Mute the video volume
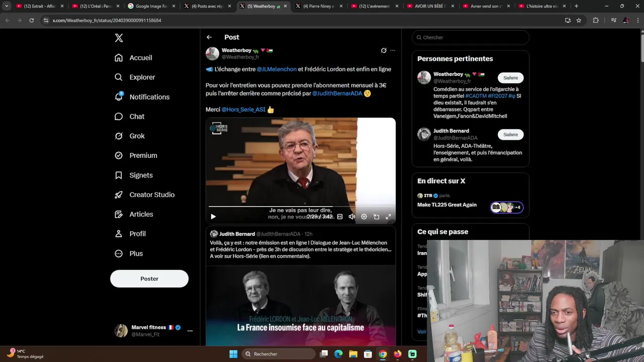Screen dimensions: 644x362 point(352,217)
